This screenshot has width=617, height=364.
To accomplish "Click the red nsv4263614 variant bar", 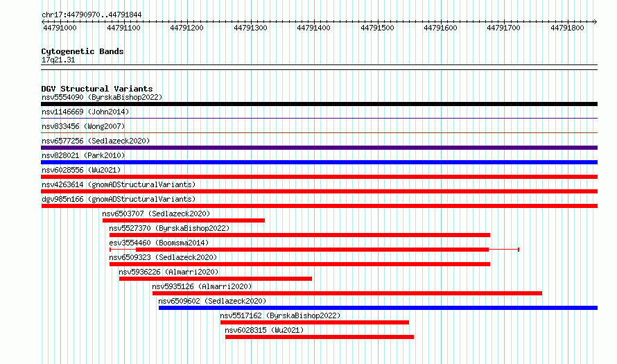I will tap(319, 191).
